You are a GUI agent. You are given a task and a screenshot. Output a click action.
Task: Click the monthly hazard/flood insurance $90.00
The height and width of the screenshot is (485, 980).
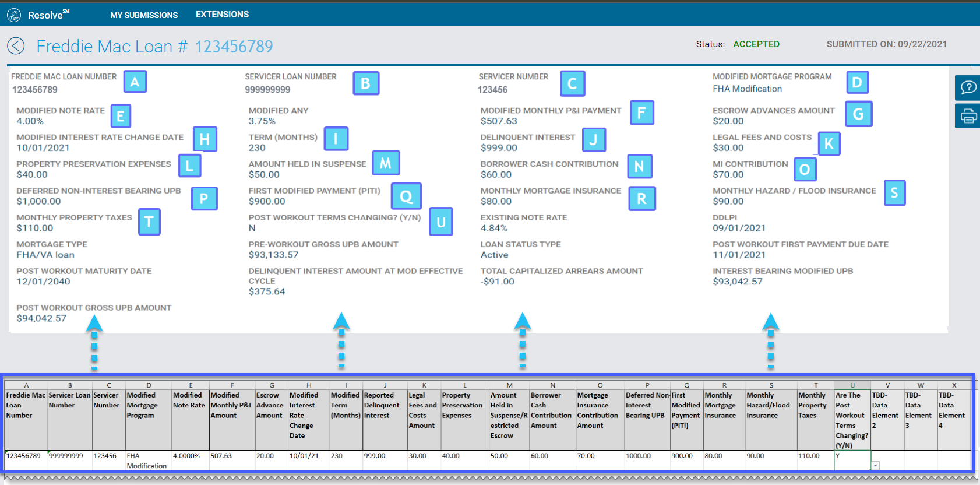(728, 202)
